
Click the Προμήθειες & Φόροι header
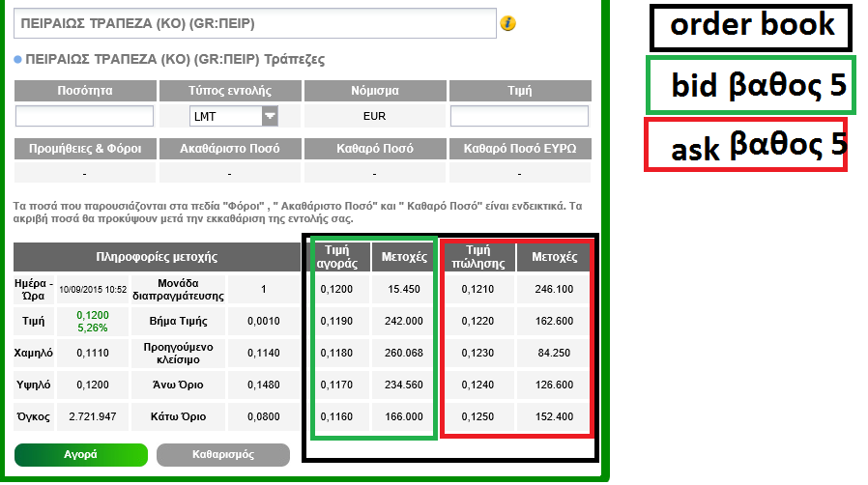(x=85, y=149)
